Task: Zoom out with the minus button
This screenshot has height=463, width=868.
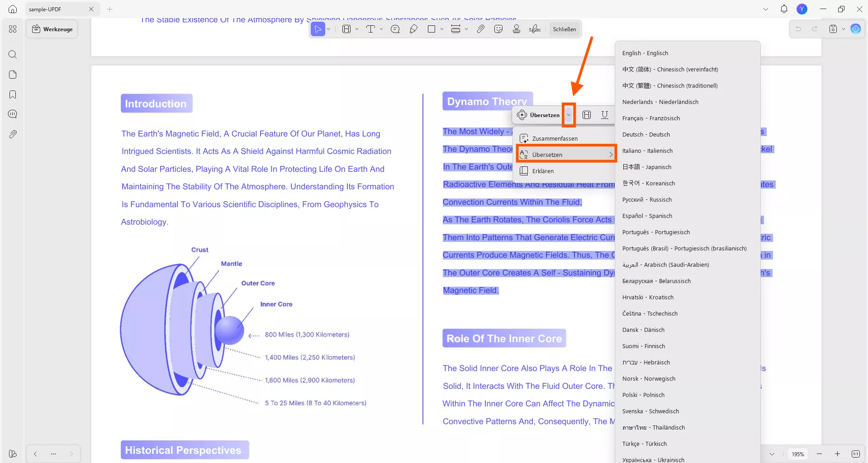Action: [819, 454]
